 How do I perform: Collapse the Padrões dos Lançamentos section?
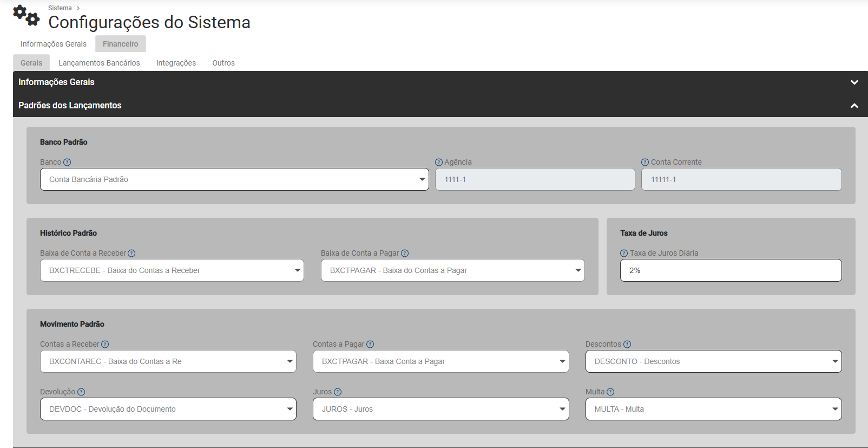pos(854,106)
